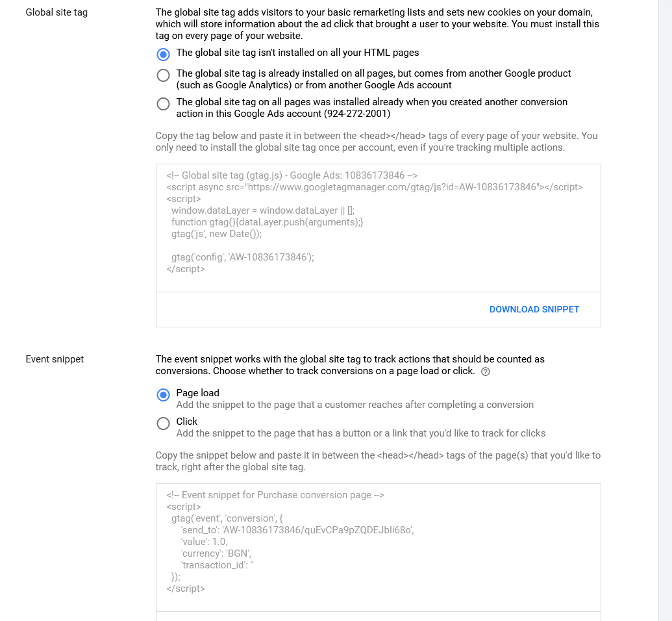
Task: Click the Global site tag section label
Action: tap(56, 12)
